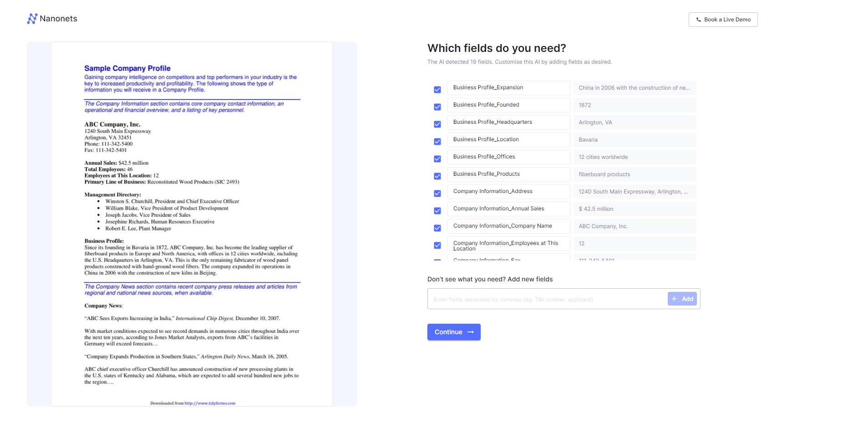Viewport: 868px width, 428px height.
Task: Click the Sample Company Profile document preview
Action: click(192, 224)
